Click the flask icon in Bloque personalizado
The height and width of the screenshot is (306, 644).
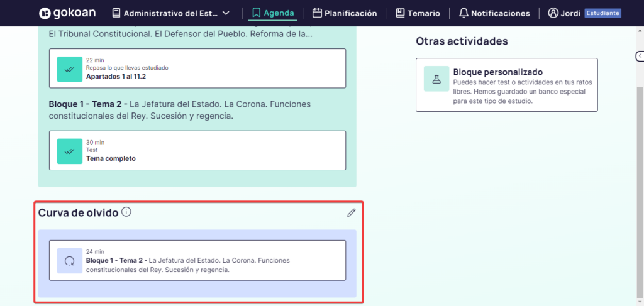click(x=436, y=79)
